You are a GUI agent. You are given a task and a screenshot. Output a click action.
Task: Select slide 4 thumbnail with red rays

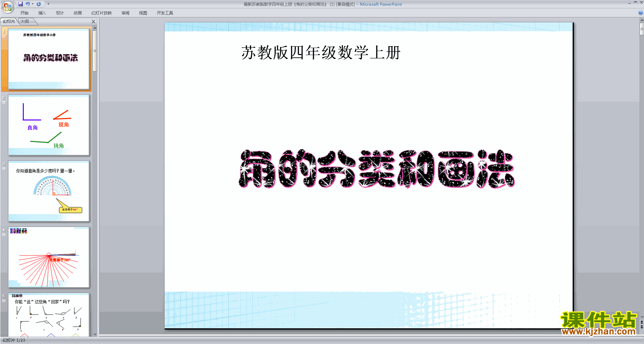point(49,257)
